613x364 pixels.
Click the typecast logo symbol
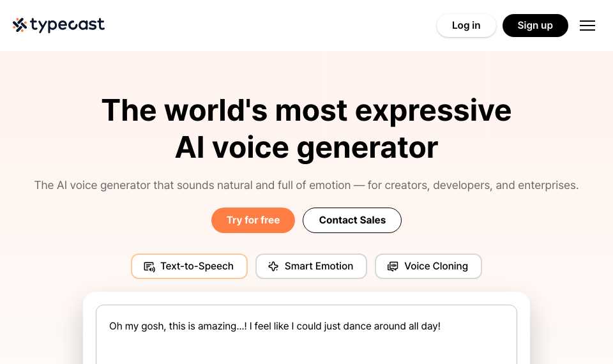[20, 25]
